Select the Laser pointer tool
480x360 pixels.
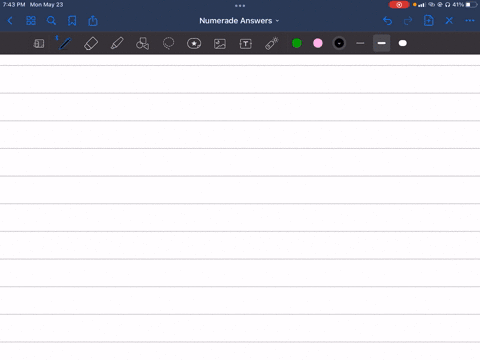[x=272, y=43]
